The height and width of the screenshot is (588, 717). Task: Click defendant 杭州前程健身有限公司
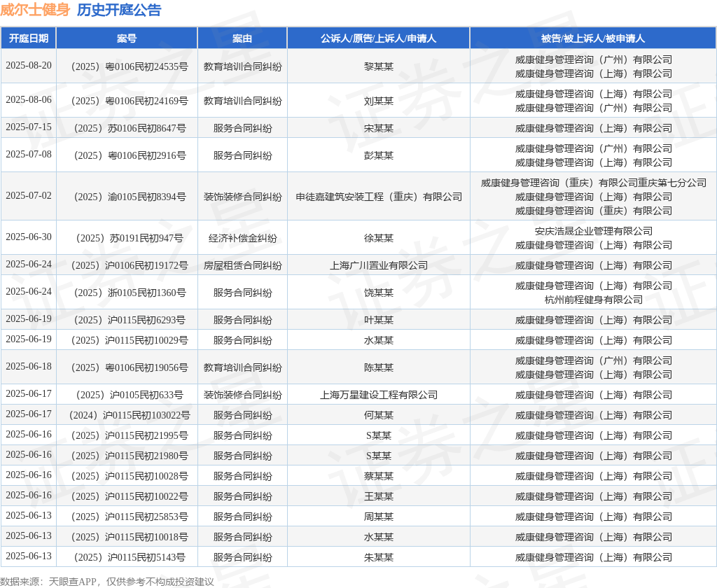(594, 300)
